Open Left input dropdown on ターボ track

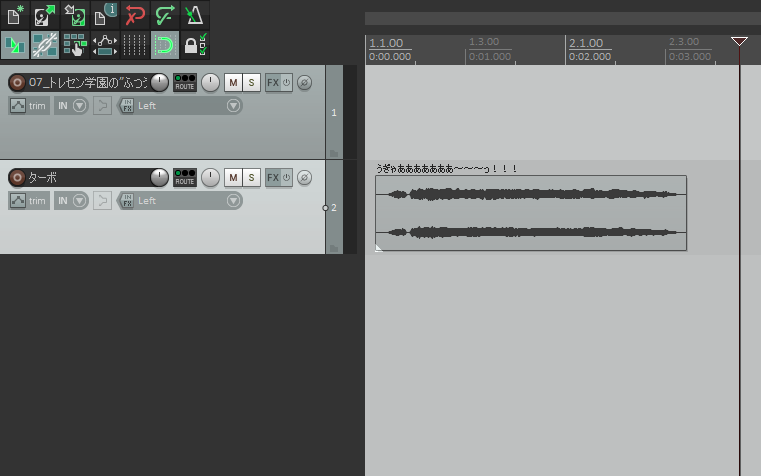click(x=188, y=201)
